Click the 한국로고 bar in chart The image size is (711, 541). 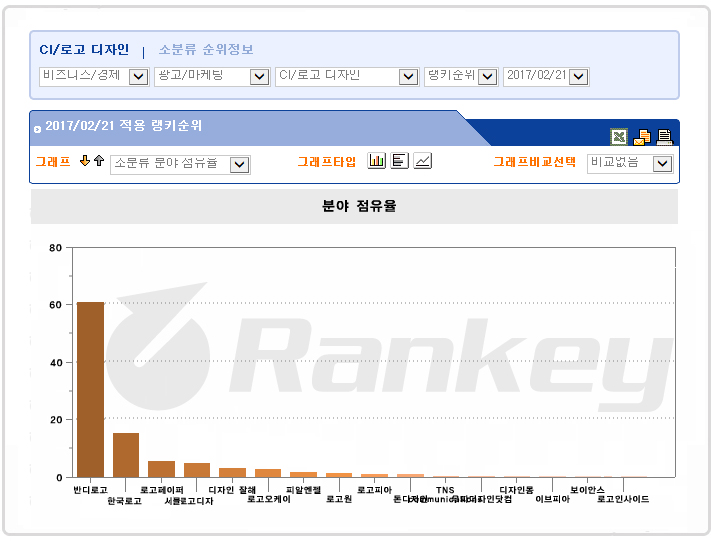(x=126, y=455)
